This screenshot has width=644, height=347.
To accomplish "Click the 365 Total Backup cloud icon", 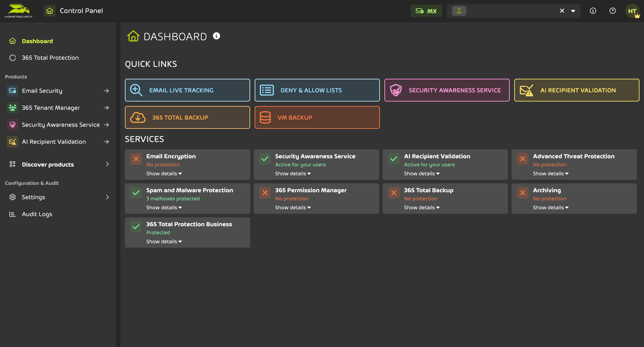I will [138, 117].
